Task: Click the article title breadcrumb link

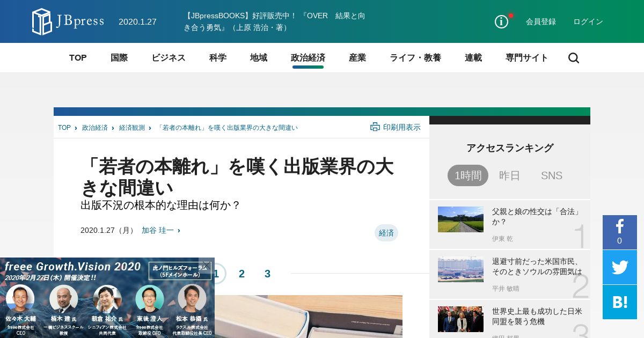Action: 227,128
